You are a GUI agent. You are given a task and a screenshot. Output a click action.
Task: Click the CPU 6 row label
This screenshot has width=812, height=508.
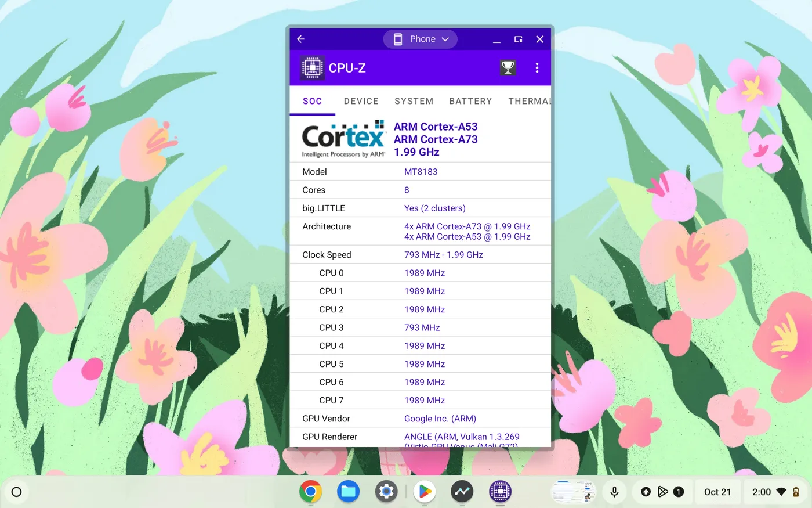tap(331, 382)
